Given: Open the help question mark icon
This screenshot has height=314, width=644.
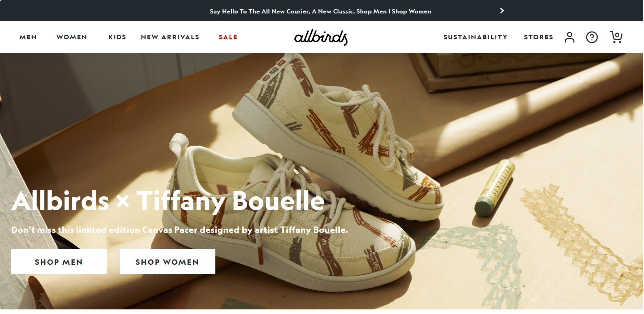Looking at the screenshot, I should pyautogui.click(x=592, y=37).
